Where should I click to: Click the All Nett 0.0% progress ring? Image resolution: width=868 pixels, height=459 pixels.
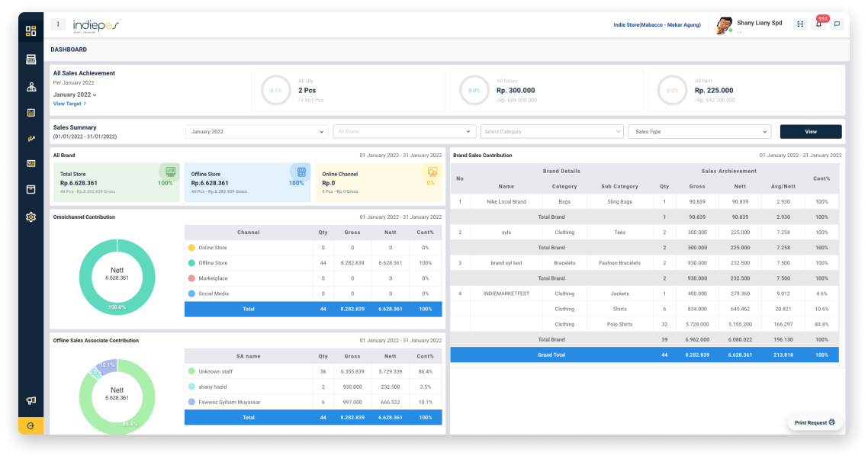672,90
